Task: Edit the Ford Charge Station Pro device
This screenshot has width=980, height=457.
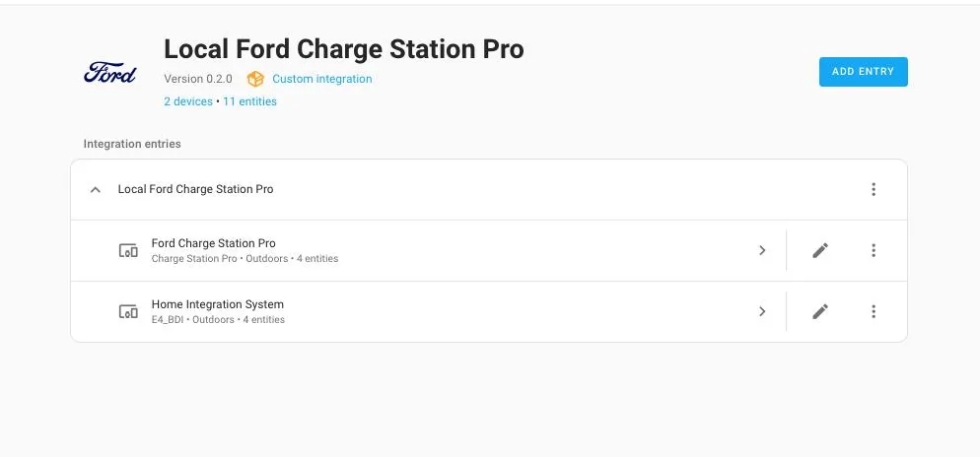Action: tap(820, 250)
